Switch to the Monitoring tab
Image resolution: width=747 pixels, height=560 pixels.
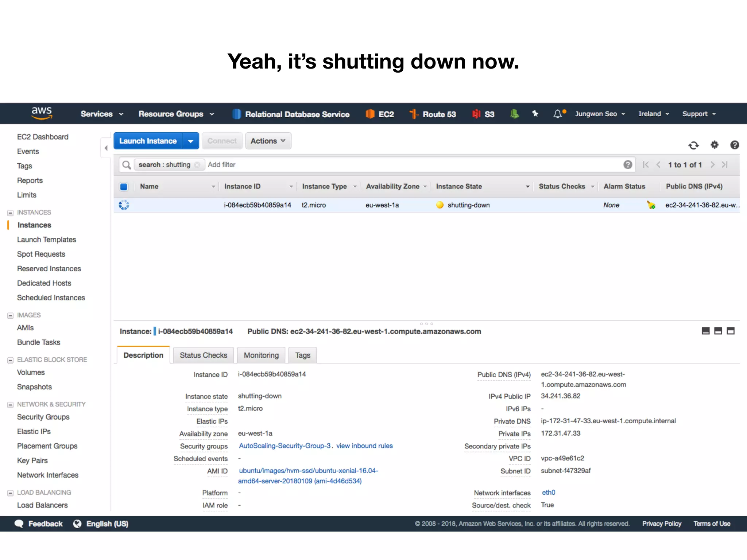(x=261, y=355)
